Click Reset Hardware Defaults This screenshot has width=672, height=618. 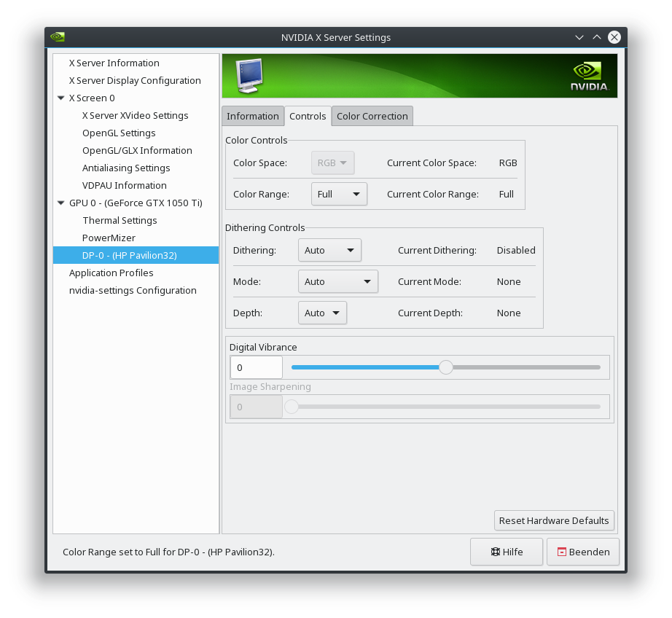coord(554,520)
